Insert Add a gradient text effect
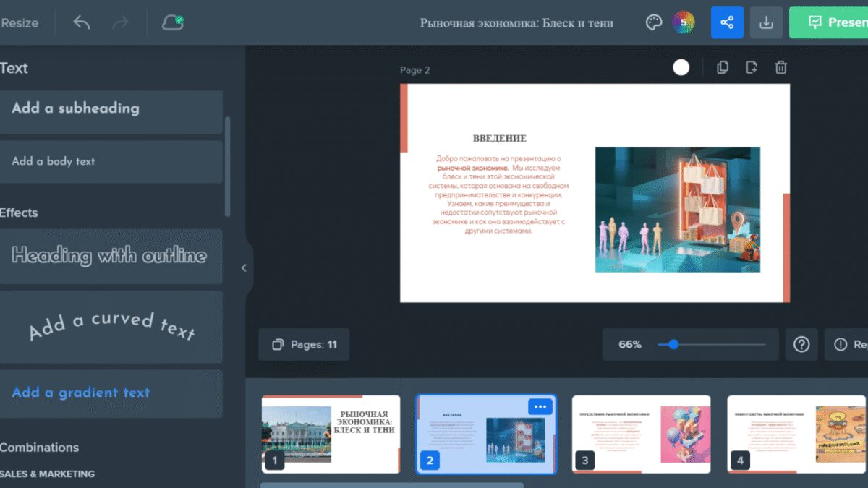868x488 pixels. click(111, 393)
